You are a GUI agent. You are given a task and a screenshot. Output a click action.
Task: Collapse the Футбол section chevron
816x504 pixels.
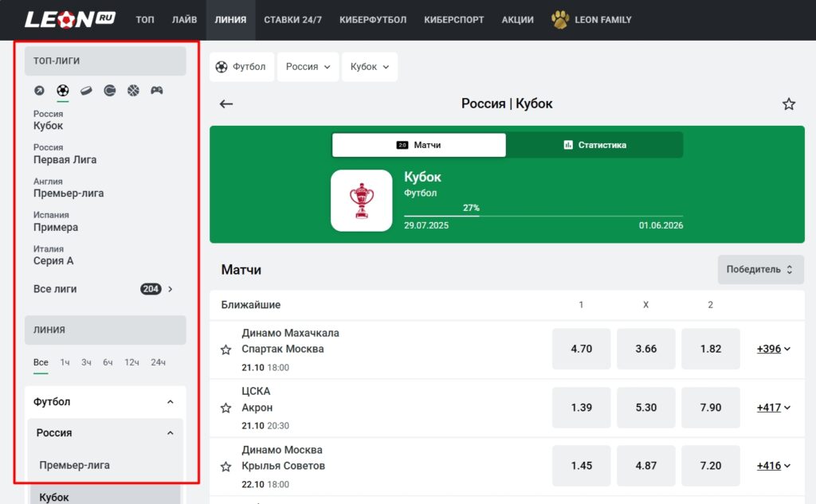(x=168, y=402)
